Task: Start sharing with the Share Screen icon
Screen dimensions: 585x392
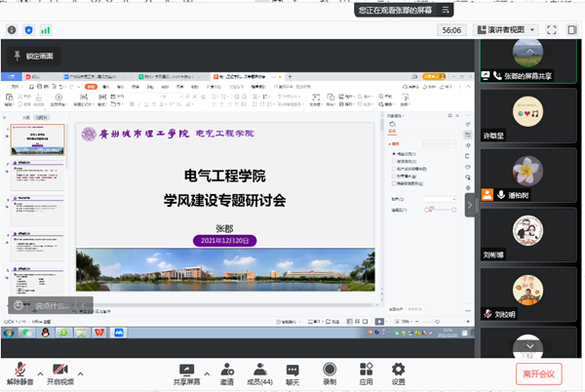Action: (190, 369)
